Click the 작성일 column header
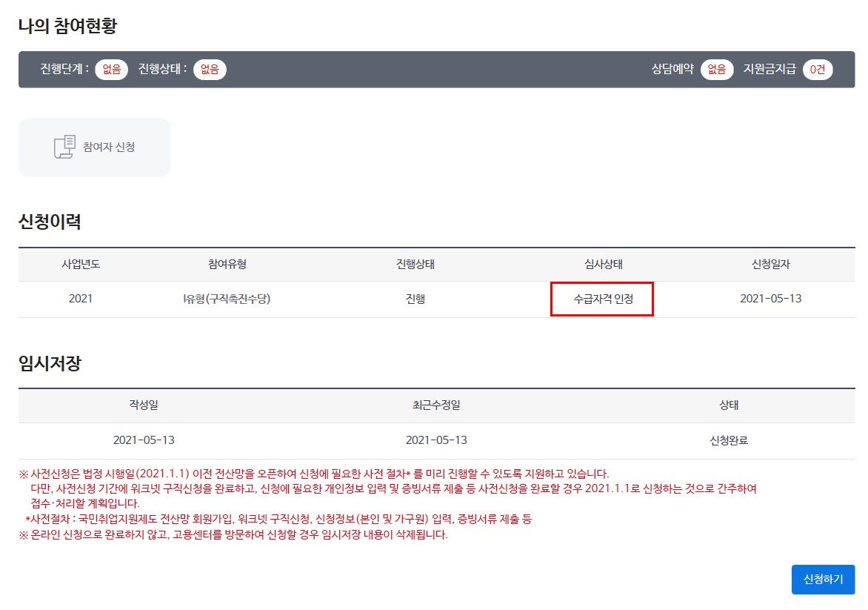Image resolution: width=868 pixels, height=610 pixels. coord(144,405)
